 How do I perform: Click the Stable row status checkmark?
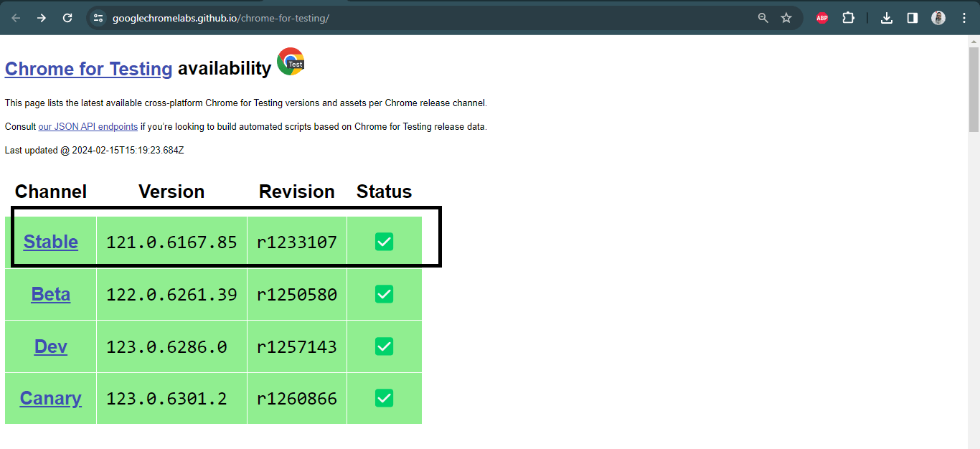[384, 242]
